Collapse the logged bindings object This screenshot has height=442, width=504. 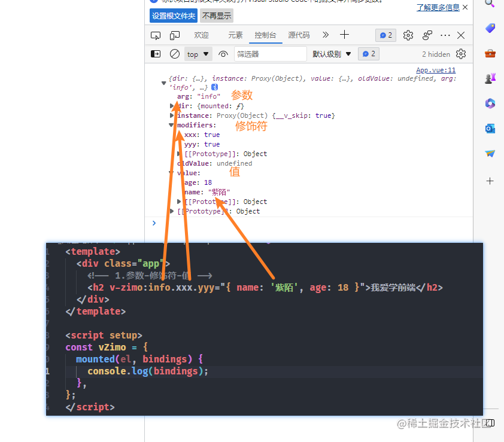(x=163, y=83)
